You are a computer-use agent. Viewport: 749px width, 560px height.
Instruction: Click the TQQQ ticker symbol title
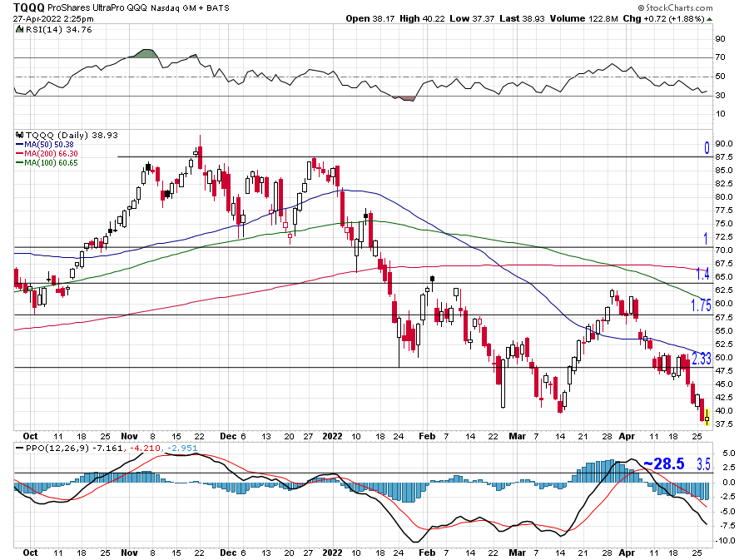click(28, 7)
